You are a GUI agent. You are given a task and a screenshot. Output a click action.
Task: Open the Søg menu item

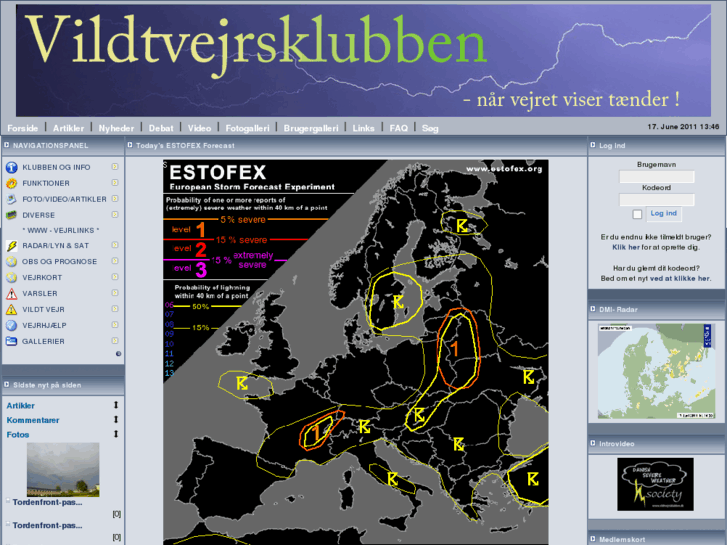[430, 128]
